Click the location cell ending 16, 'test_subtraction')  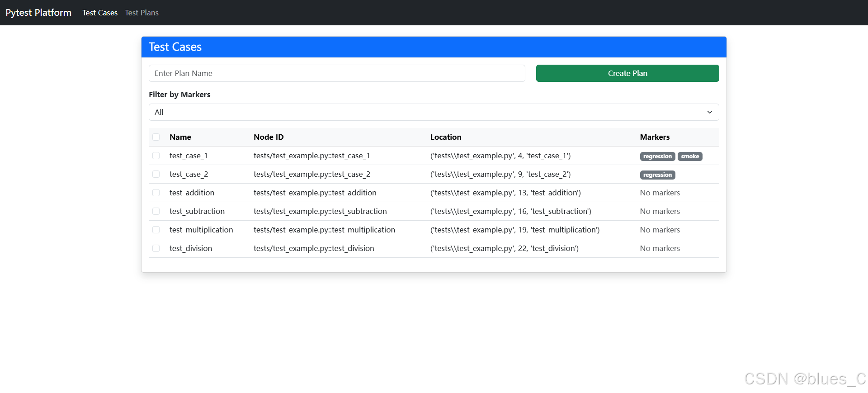tap(511, 211)
